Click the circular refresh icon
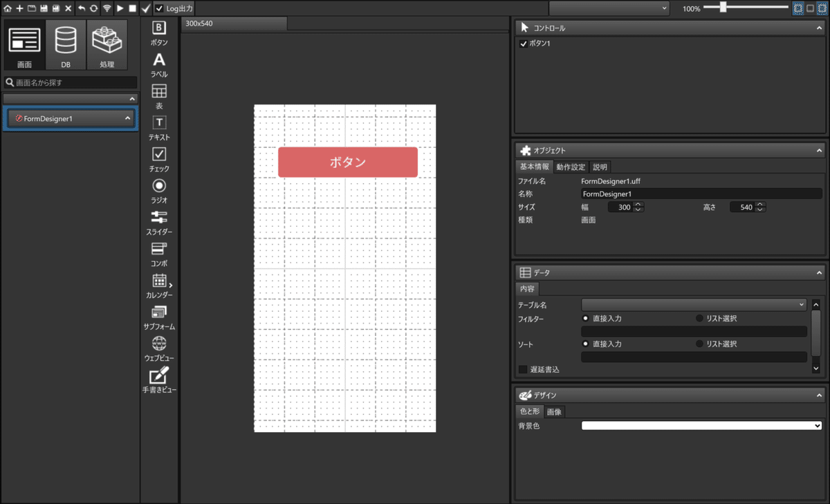This screenshot has width=830, height=504. pyautogui.click(x=93, y=8)
